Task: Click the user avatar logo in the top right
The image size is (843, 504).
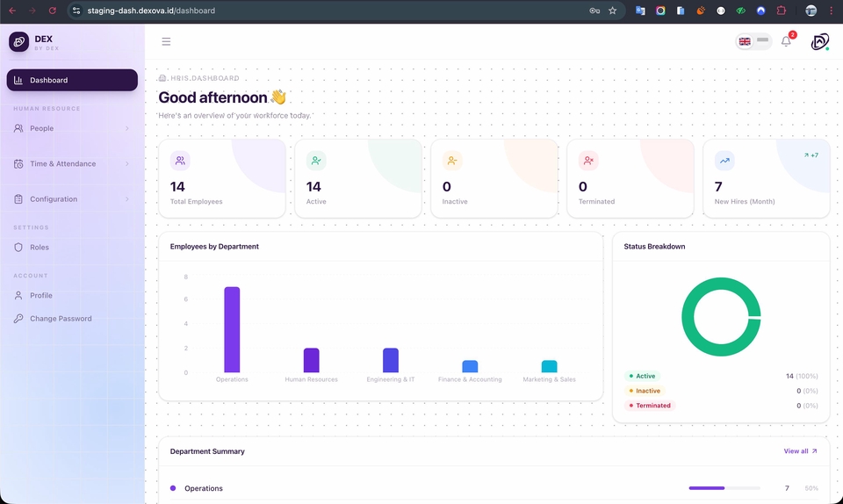Action: [x=820, y=41]
